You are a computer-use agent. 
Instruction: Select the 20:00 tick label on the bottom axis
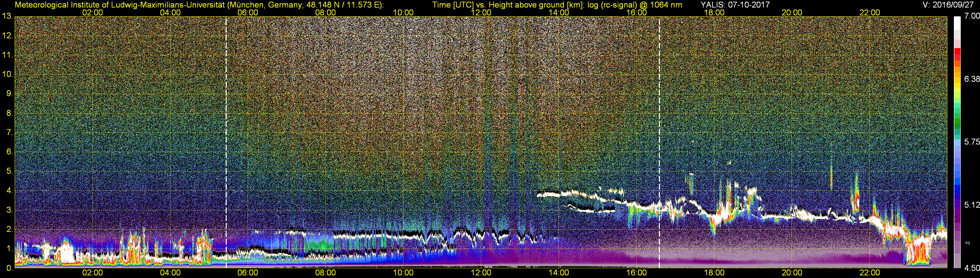coord(792,273)
